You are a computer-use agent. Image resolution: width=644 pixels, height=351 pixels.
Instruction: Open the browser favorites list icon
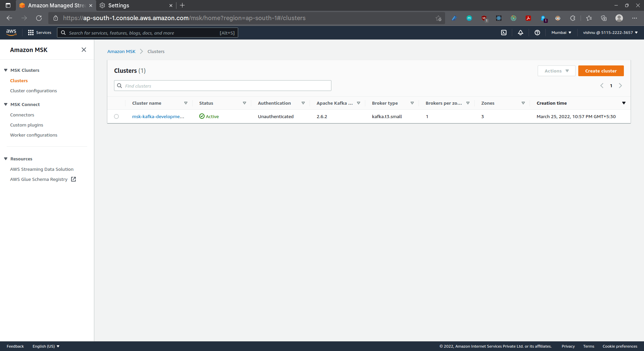[x=589, y=18]
